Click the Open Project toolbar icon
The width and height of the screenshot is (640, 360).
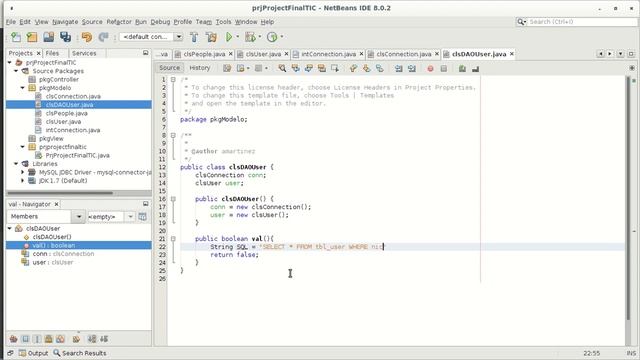[x=49, y=37]
